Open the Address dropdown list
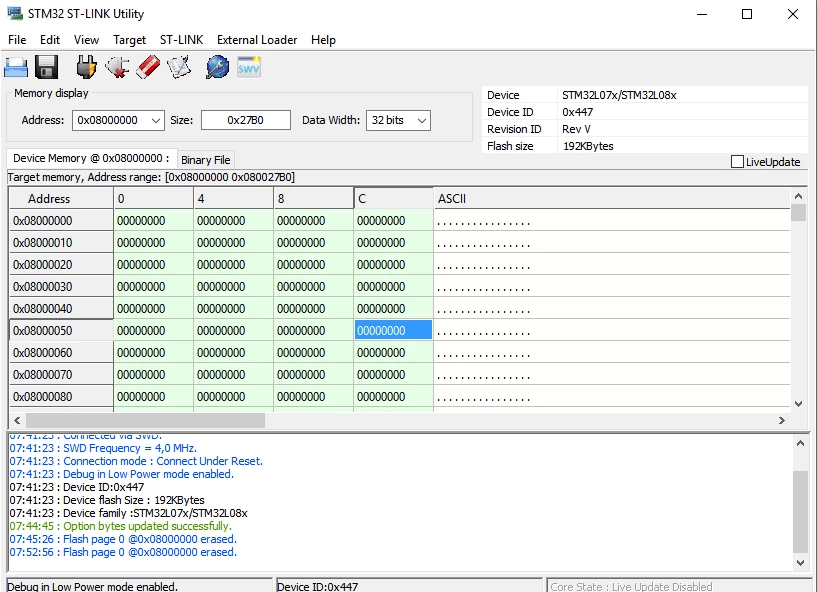Screen dimensions: 818x592 click(x=155, y=120)
